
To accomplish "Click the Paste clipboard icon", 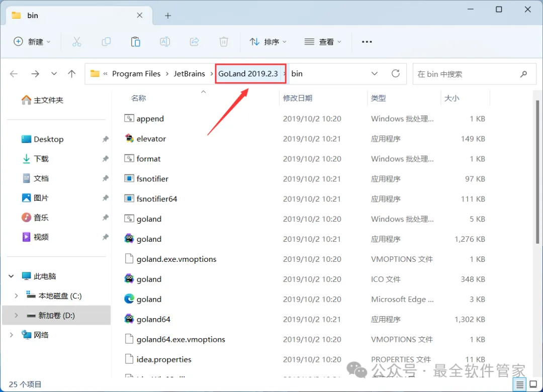I will (x=135, y=42).
